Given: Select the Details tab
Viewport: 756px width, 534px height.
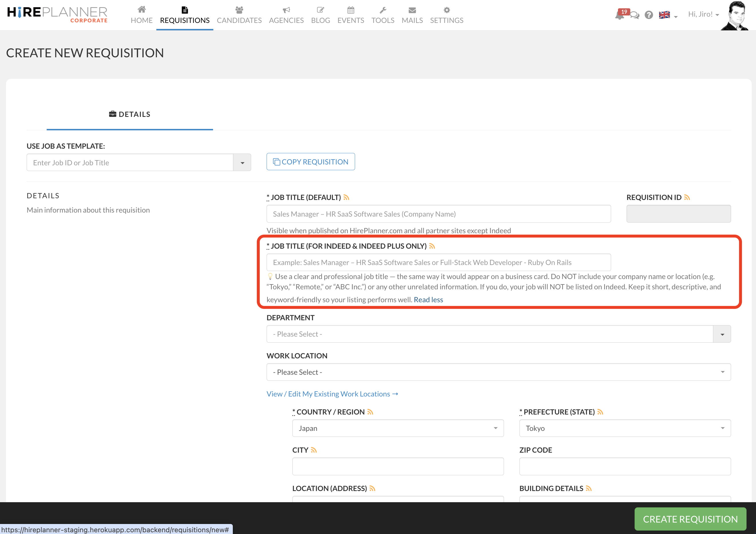Looking at the screenshot, I should (x=130, y=114).
